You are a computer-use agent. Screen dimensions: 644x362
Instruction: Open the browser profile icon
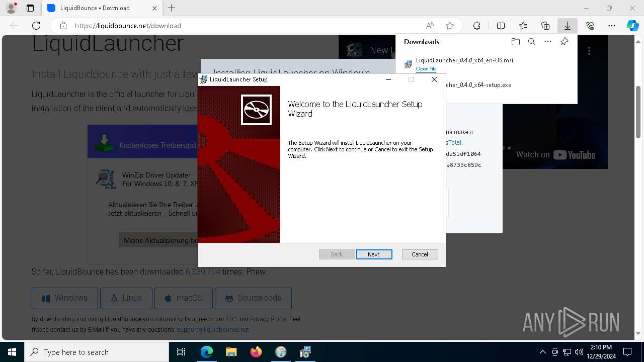(x=11, y=8)
